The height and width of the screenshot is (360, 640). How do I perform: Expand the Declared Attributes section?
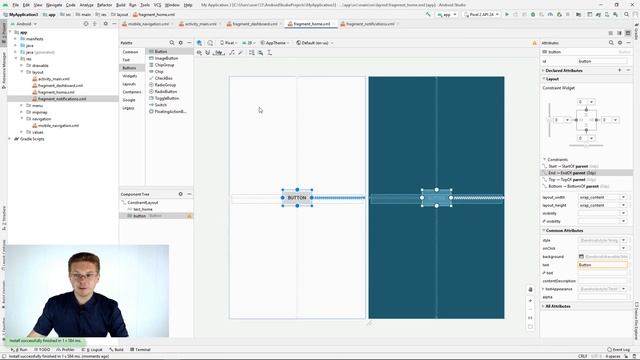click(543, 71)
